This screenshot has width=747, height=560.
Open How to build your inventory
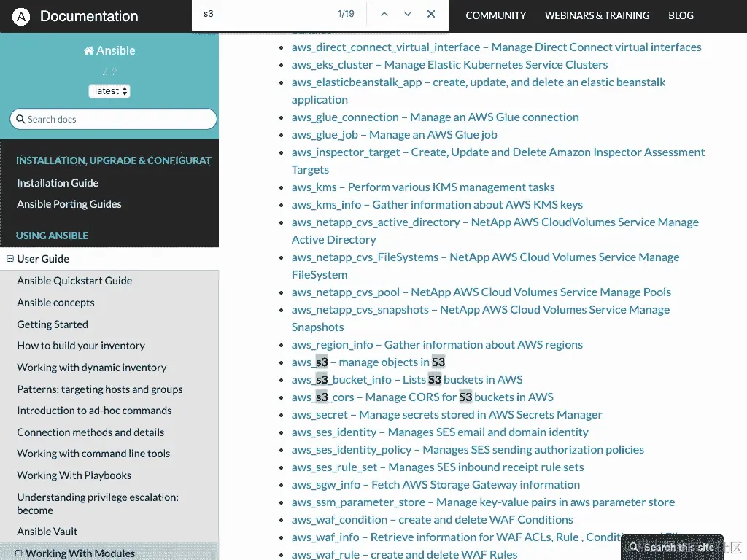[x=81, y=346]
